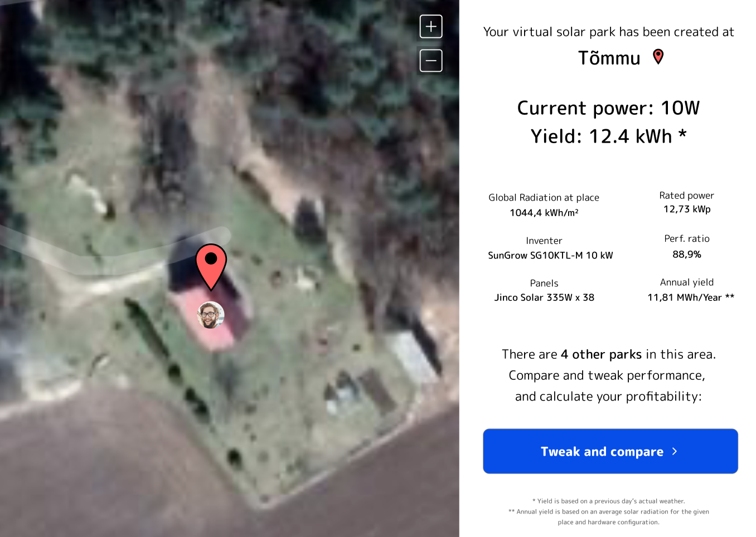
Task: Click the yield footnote about previous day's weather
Action: click(x=609, y=501)
